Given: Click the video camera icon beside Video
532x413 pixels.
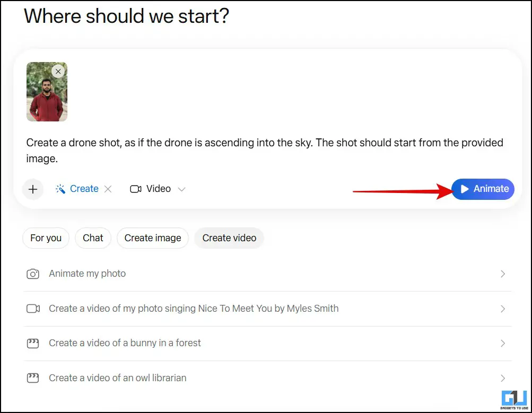Looking at the screenshot, I should (136, 189).
